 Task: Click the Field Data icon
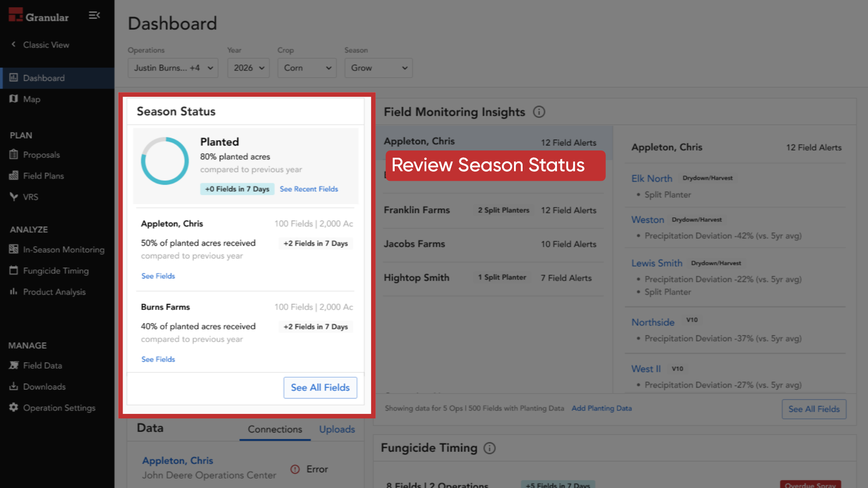pos(14,365)
